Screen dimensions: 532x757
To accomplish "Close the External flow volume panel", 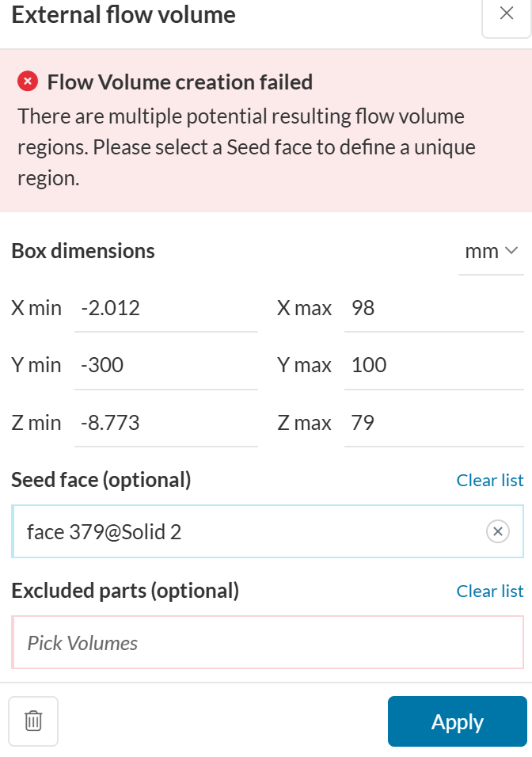I will (507, 13).
